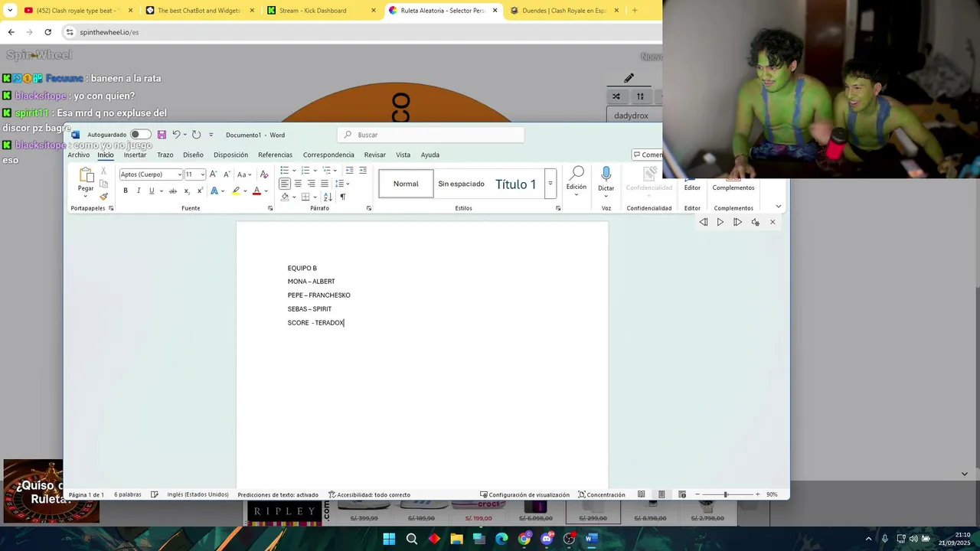Viewport: 980px width, 551px height.
Task: Click the Align Right icon
Action: coord(311,184)
